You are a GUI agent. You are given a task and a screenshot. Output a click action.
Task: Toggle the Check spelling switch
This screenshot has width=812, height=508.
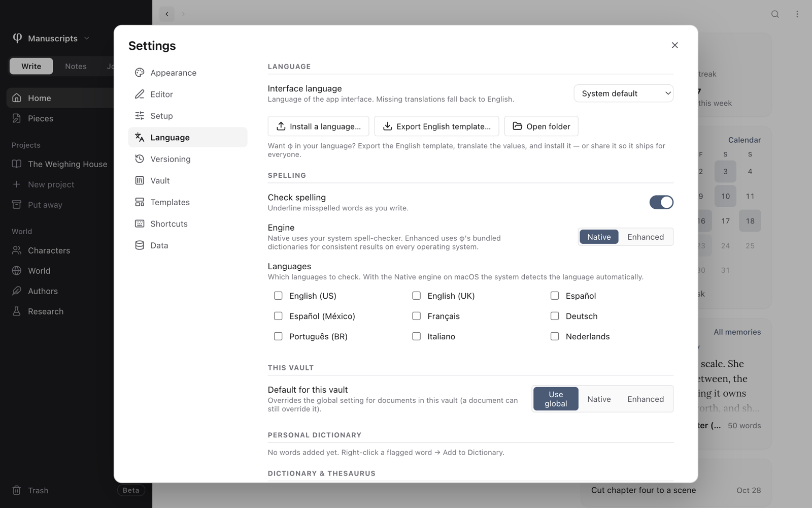661,202
